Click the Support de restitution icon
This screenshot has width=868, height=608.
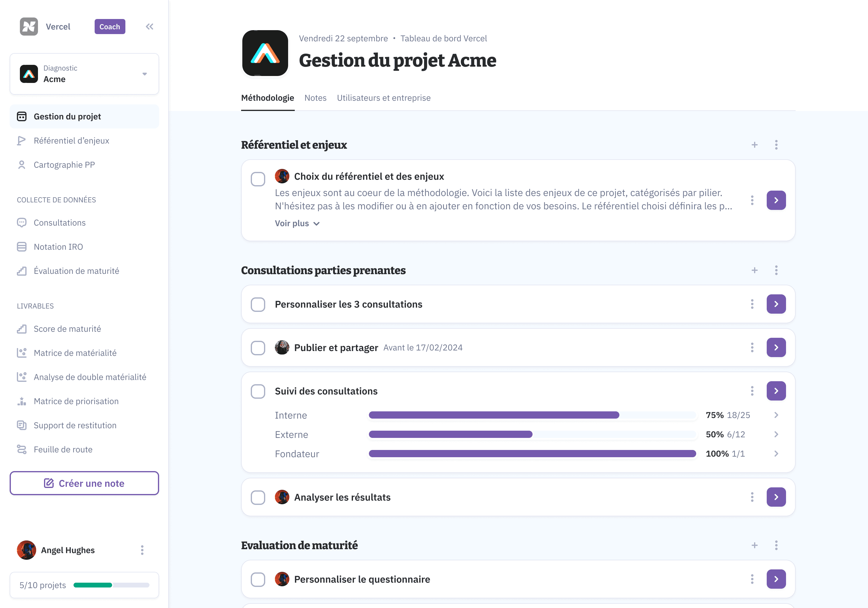pos(21,426)
